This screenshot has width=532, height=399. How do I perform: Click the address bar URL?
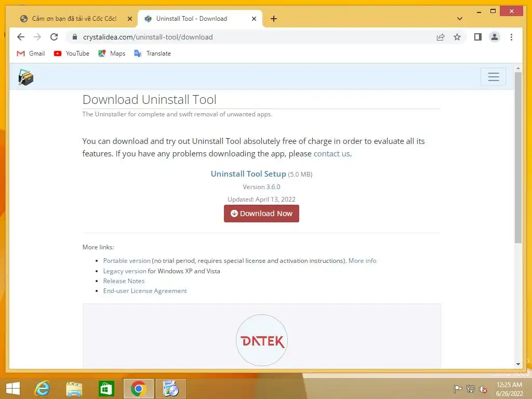pyautogui.click(x=148, y=37)
